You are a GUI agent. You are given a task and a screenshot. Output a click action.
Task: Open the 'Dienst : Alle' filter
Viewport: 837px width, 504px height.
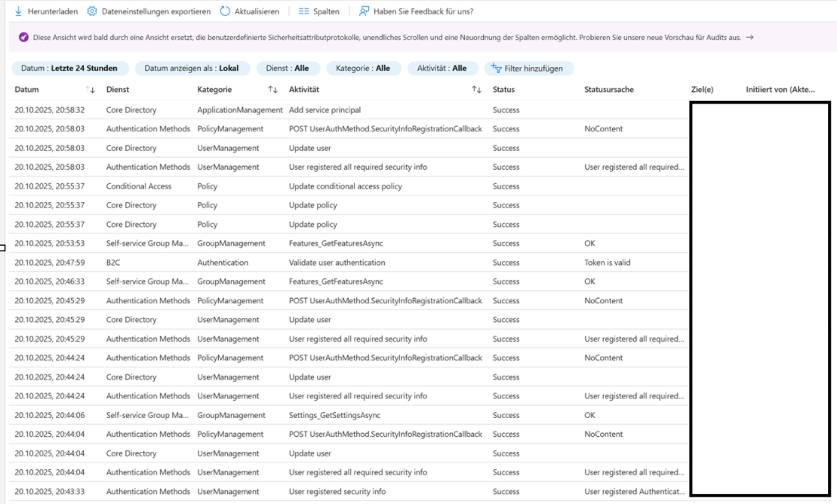click(x=288, y=69)
